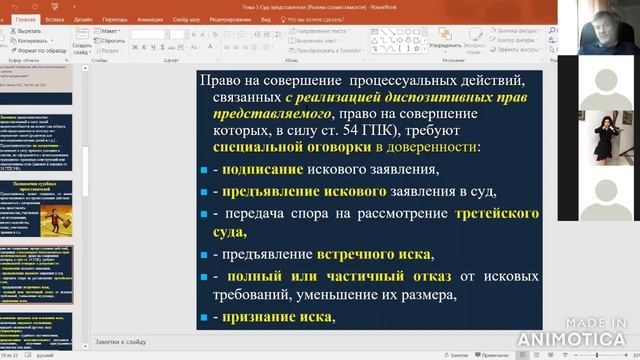Open Эффекты фигуры shape effects
Screen dimensions: 640x360
516,49
